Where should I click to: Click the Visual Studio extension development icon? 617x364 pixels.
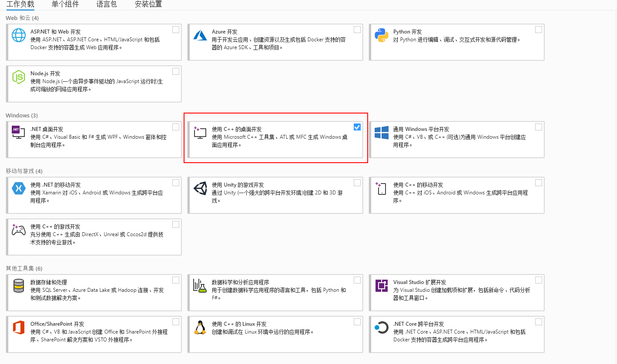click(x=382, y=286)
